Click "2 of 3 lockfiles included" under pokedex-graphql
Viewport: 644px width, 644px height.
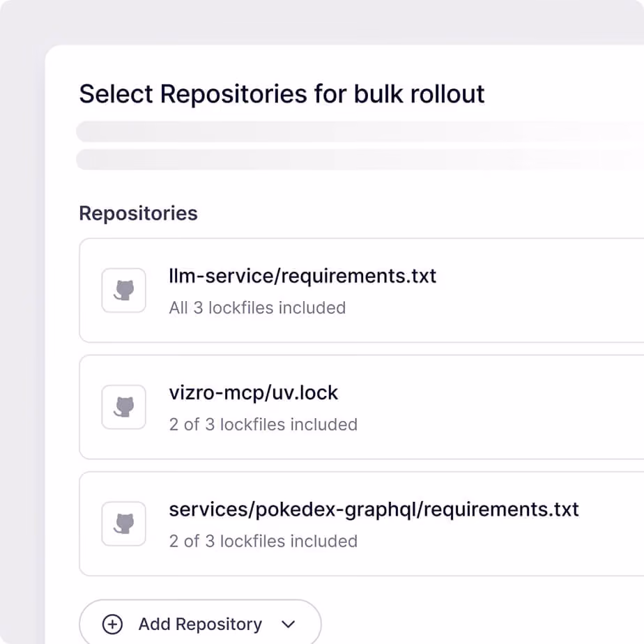coord(263,541)
